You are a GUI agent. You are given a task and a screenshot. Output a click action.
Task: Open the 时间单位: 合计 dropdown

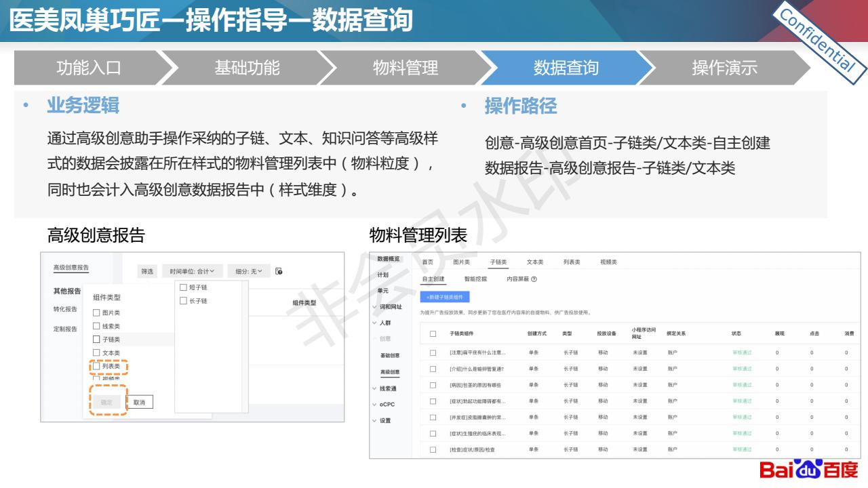(193, 272)
